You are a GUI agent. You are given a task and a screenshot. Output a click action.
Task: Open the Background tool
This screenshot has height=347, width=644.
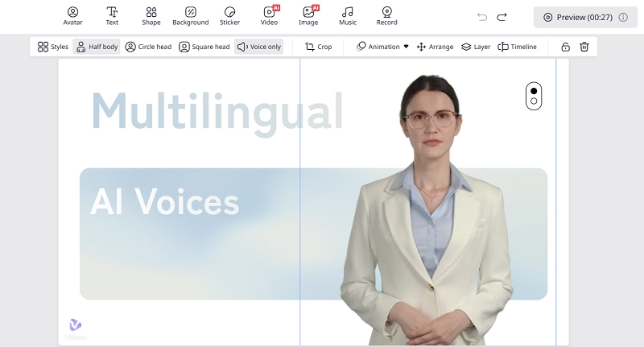pos(191,16)
